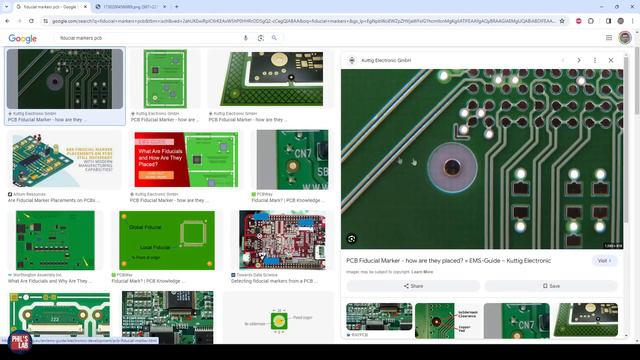Go to previous image in preview panel

tap(563, 60)
